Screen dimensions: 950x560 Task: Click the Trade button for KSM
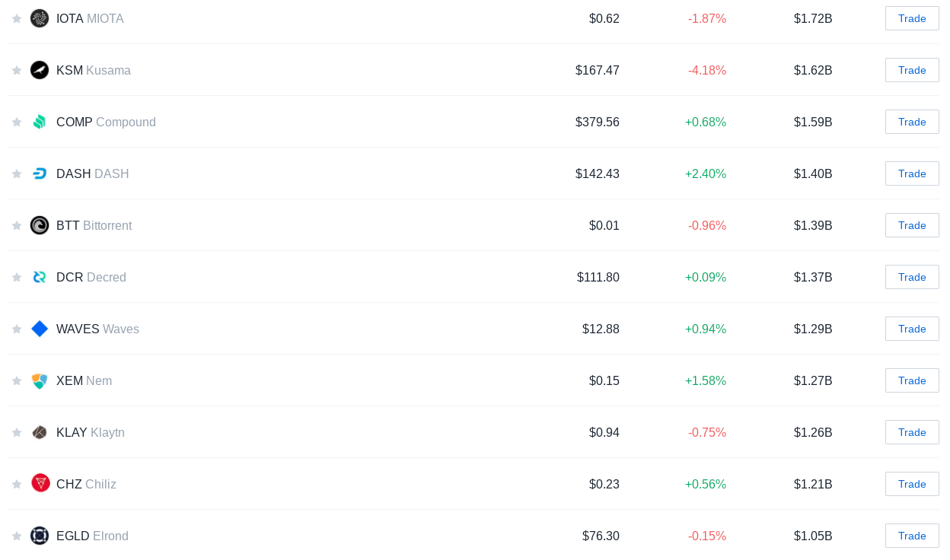click(x=912, y=70)
